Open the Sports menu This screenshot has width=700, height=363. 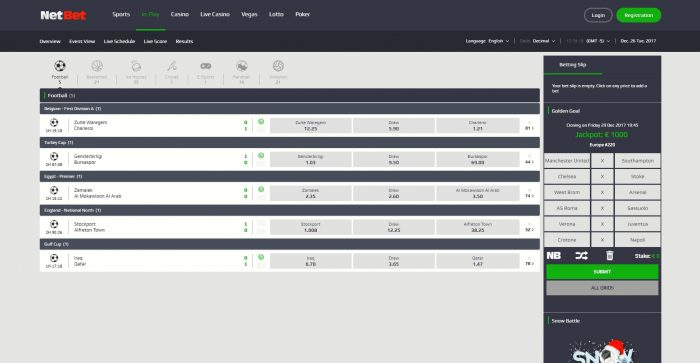coord(121,14)
